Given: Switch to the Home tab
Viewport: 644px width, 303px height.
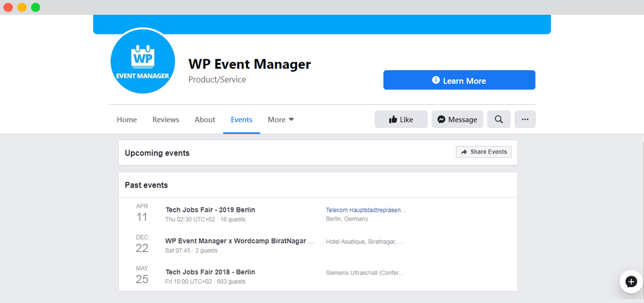Looking at the screenshot, I should 127,119.
